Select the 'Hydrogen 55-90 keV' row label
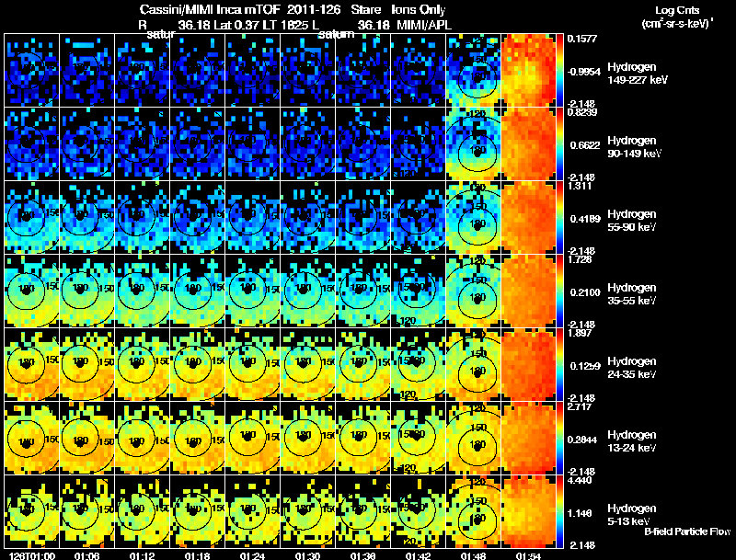The height and width of the screenshot is (560, 736). (632, 221)
